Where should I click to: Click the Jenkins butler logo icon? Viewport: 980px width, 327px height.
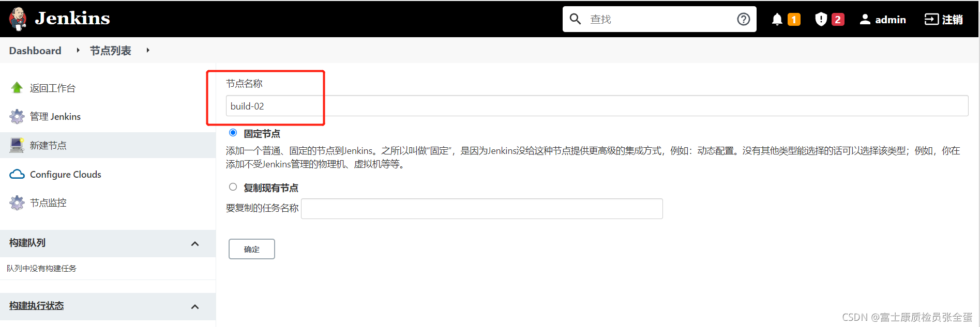(18, 19)
